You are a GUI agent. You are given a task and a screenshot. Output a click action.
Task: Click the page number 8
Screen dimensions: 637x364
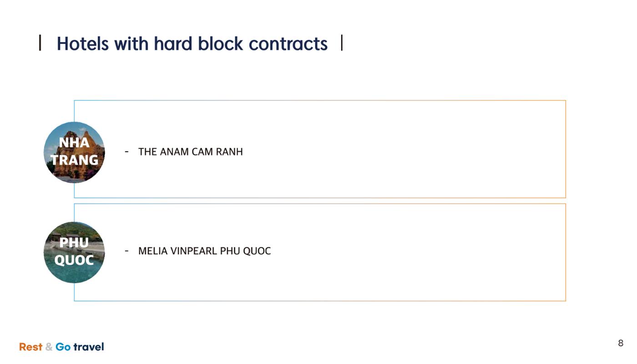click(621, 343)
